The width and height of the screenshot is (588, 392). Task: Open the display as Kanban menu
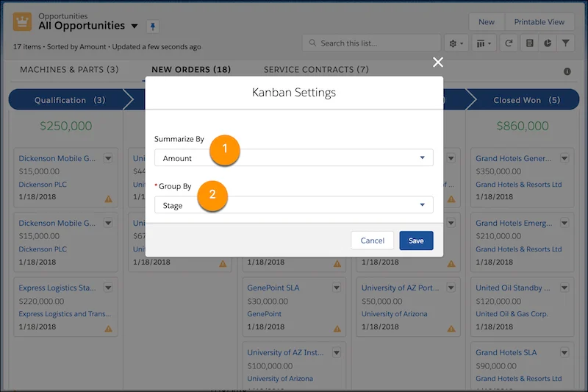[x=484, y=43]
